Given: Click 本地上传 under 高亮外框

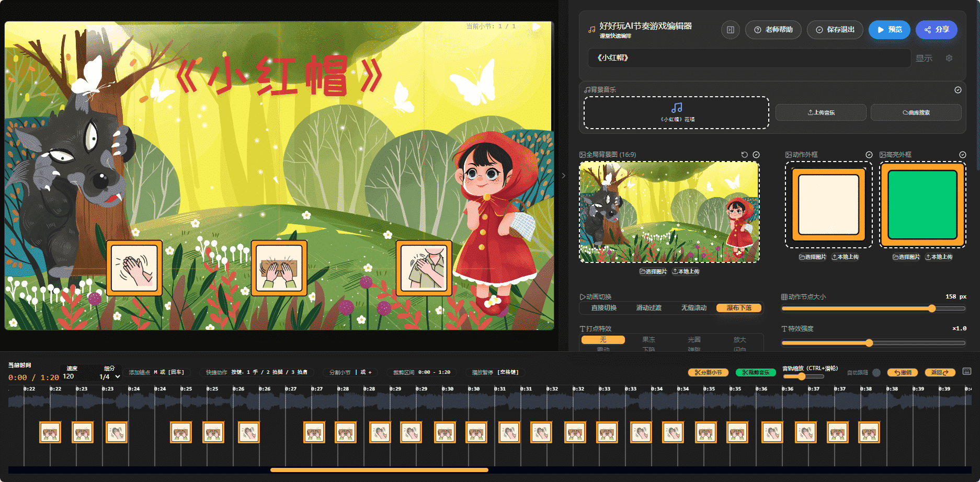Looking at the screenshot, I should pyautogui.click(x=939, y=257).
